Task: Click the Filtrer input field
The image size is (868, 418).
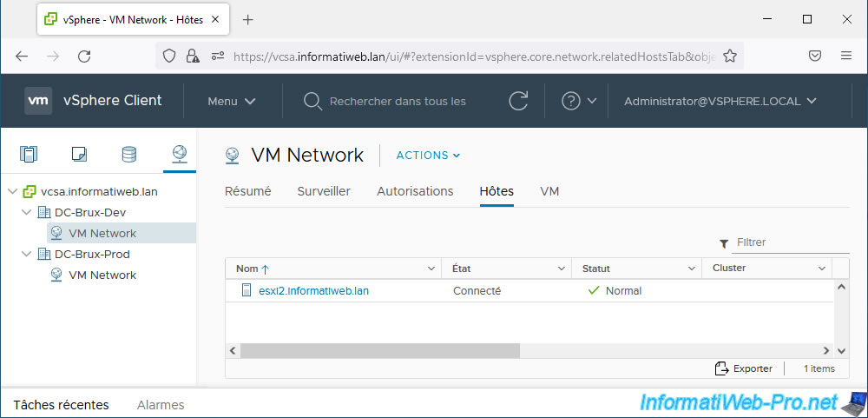Action: (788, 242)
